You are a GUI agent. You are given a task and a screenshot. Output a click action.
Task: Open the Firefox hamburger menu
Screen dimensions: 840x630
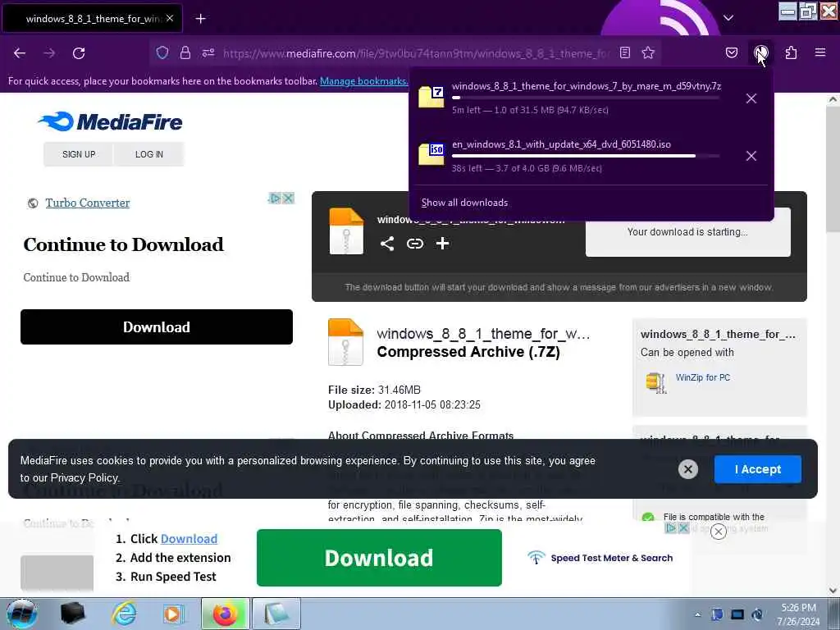point(820,52)
